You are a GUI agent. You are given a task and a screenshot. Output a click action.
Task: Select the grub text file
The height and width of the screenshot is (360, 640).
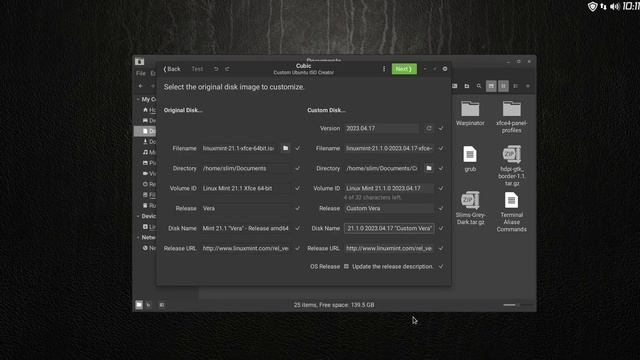470,159
